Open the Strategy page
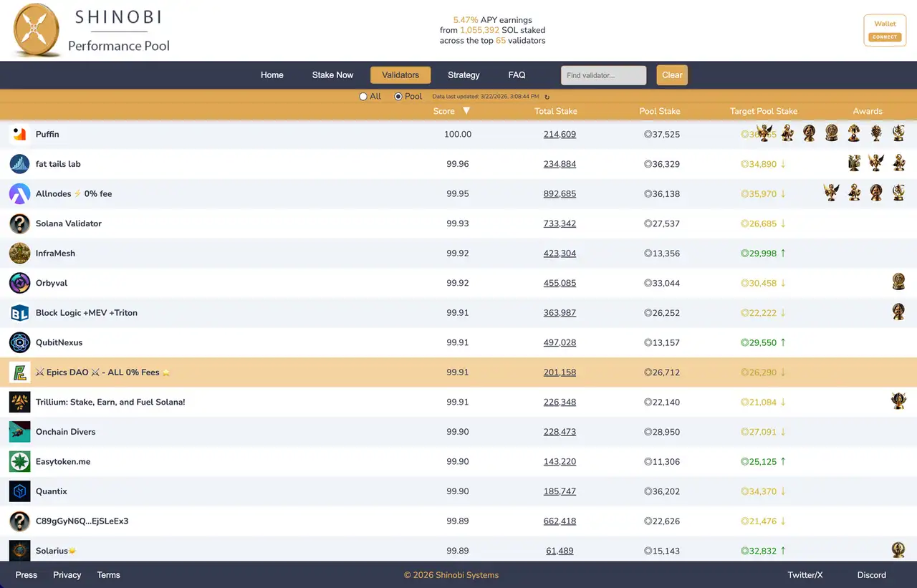 click(x=464, y=74)
